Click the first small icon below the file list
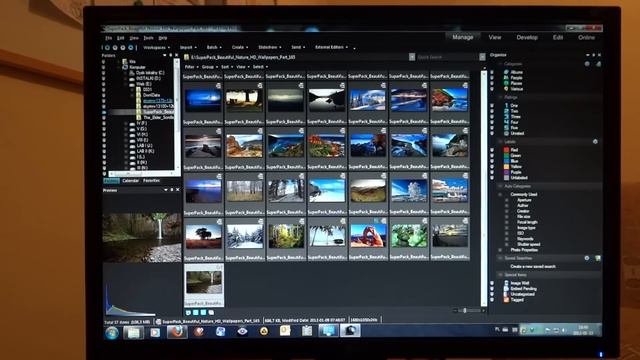 click(x=188, y=313)
